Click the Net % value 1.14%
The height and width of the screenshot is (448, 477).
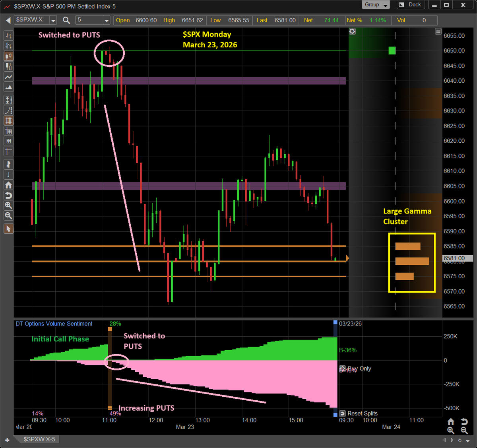pyautogui.click(x=378, y=20)
